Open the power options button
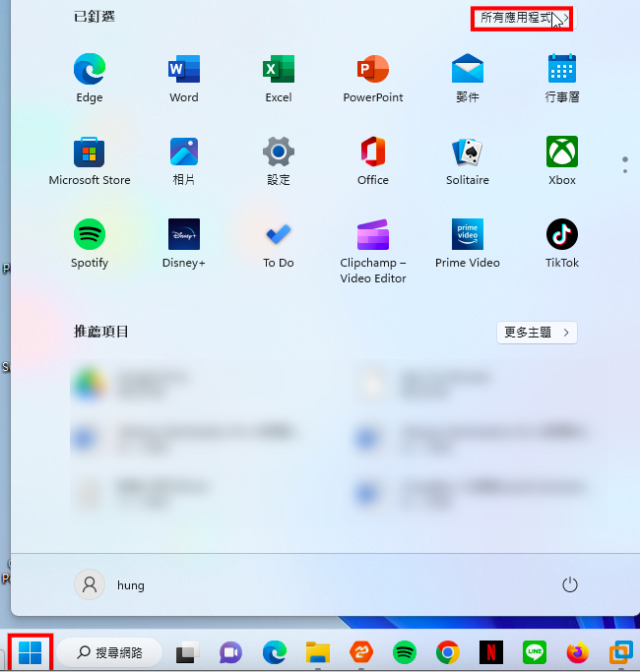Viewport: 640px width, 672px height. pyautogui.click(x=570, y=584)
